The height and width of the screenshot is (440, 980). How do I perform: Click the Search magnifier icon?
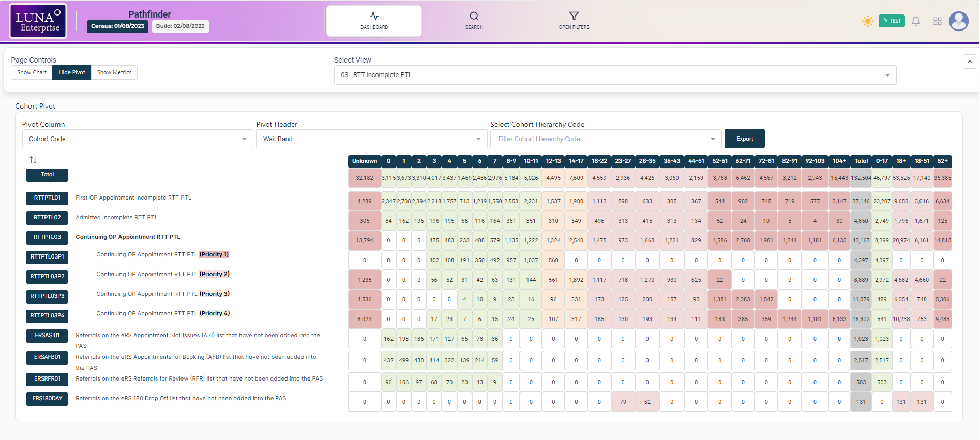pyautogui.click(x=474, y=17)
